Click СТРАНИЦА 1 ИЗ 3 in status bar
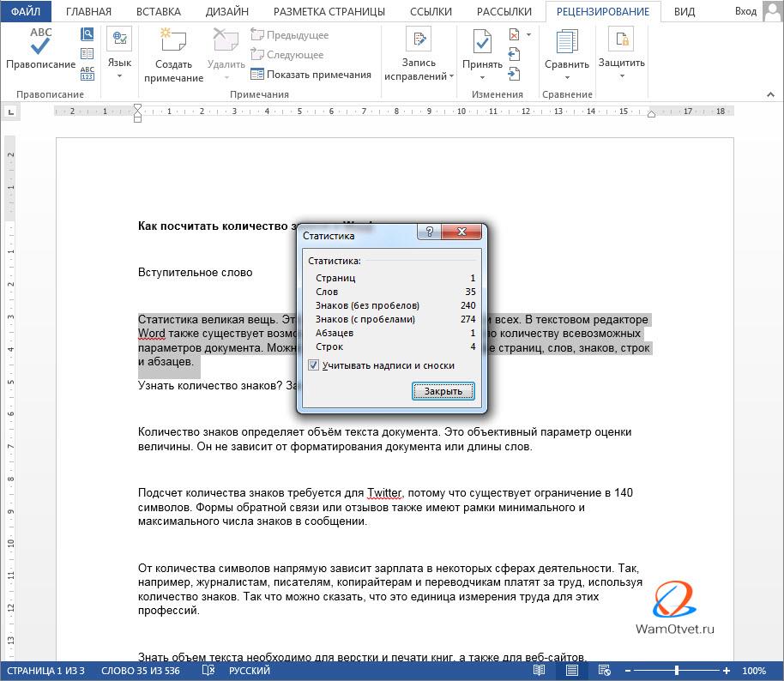The height and width of the screenshot is (681, 784). (x=45, y=671)
